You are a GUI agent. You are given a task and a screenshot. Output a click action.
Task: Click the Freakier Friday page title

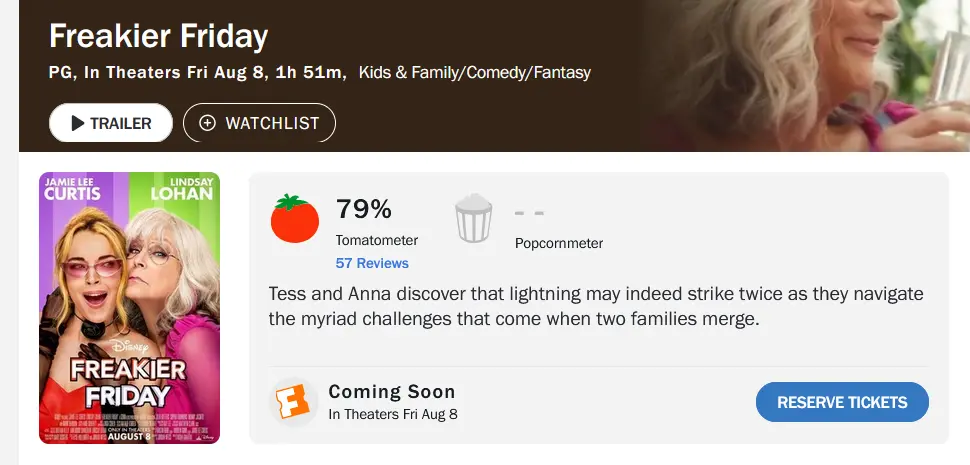click(x=158, y=36)
